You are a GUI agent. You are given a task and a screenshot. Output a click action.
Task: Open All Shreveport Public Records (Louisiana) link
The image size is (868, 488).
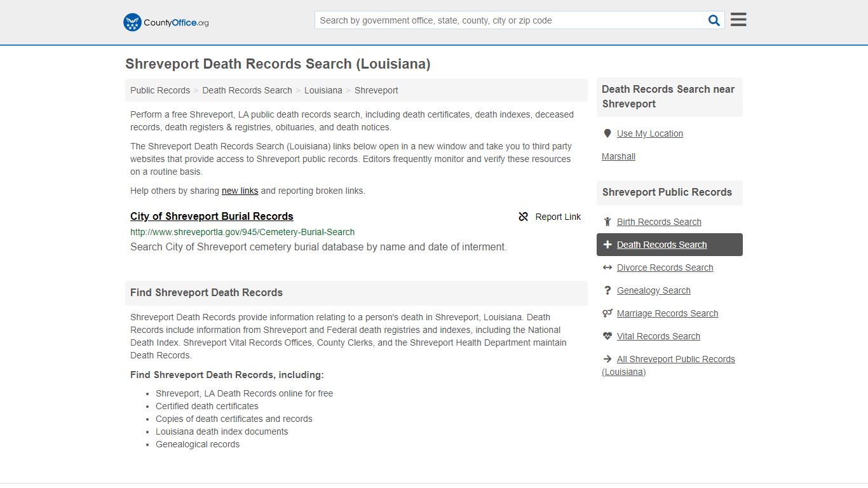pyautogui.click(x=668, y=365)
